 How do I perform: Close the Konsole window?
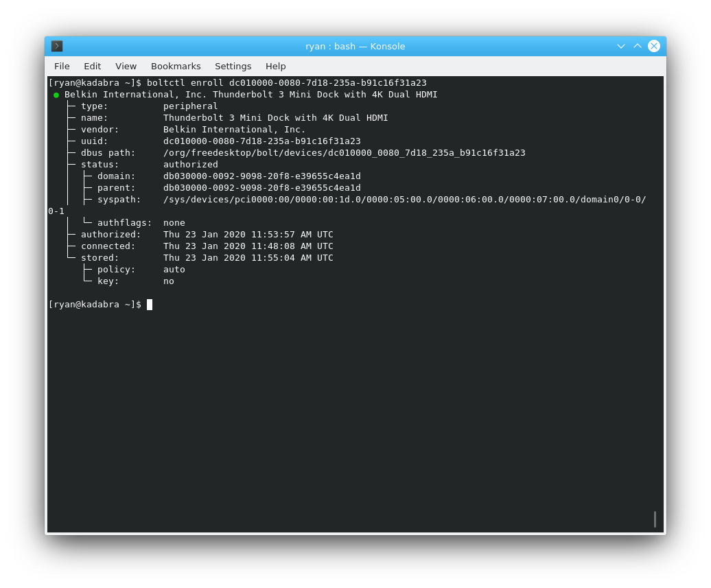tap(654, 46)
